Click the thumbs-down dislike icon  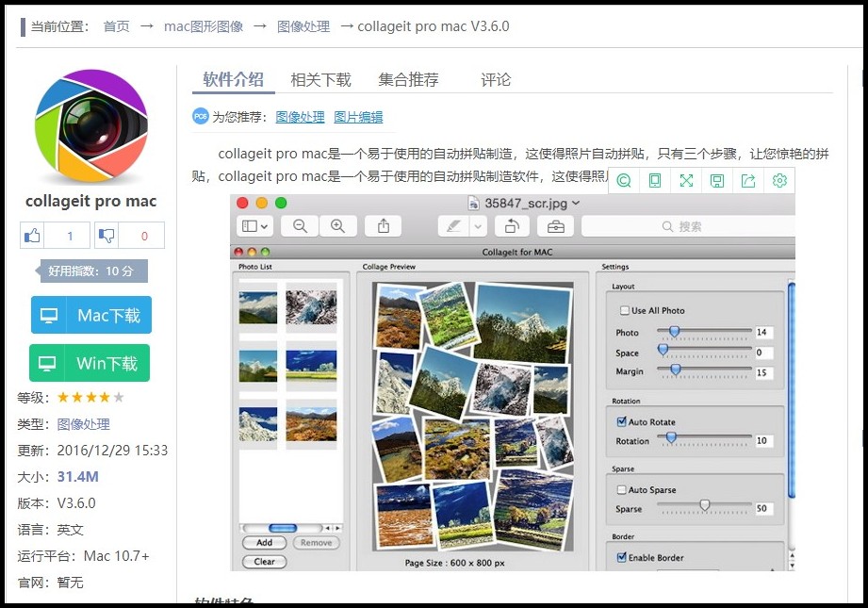tap(106, 236)
